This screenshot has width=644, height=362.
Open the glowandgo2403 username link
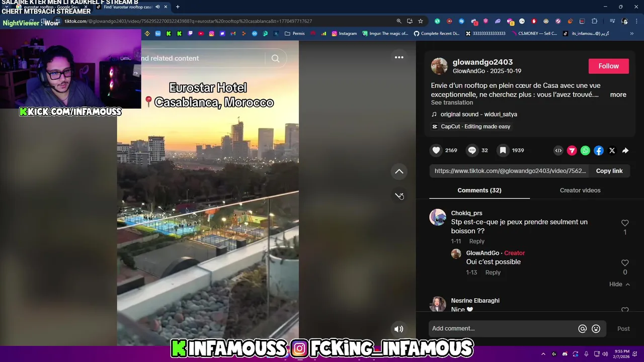click(482, 62)
